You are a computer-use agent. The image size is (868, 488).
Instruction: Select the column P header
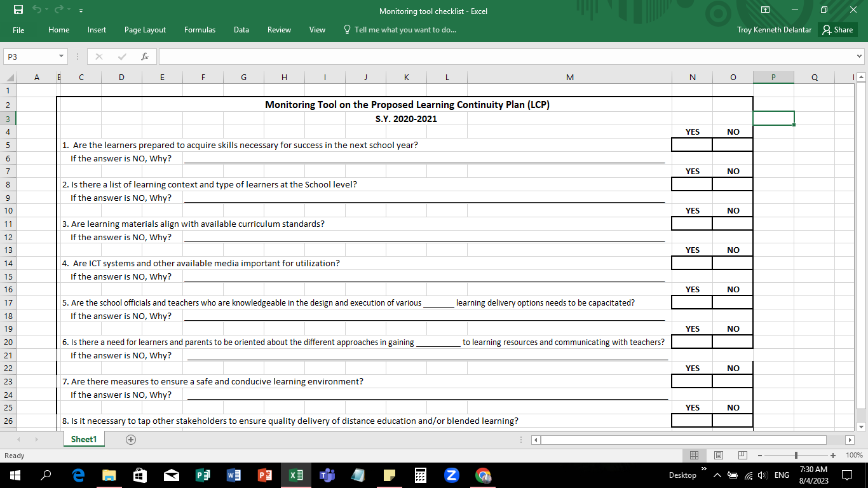coord(773,78)
